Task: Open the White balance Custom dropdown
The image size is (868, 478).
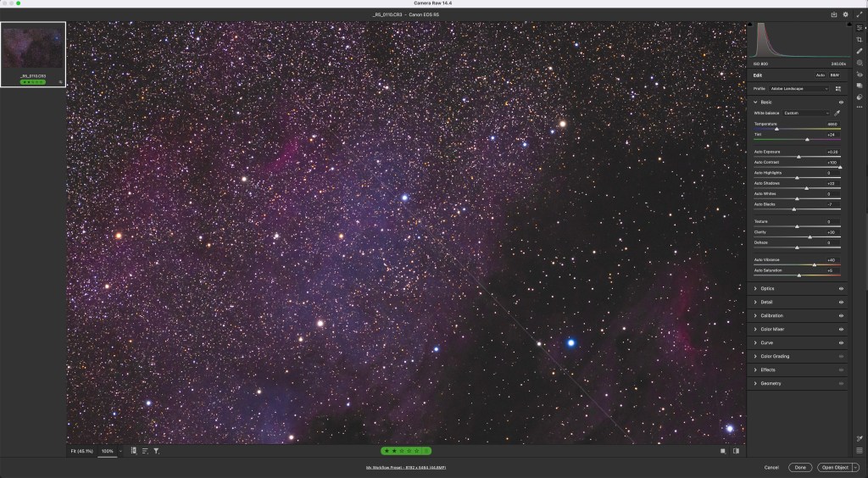Action: click(806, 113)
